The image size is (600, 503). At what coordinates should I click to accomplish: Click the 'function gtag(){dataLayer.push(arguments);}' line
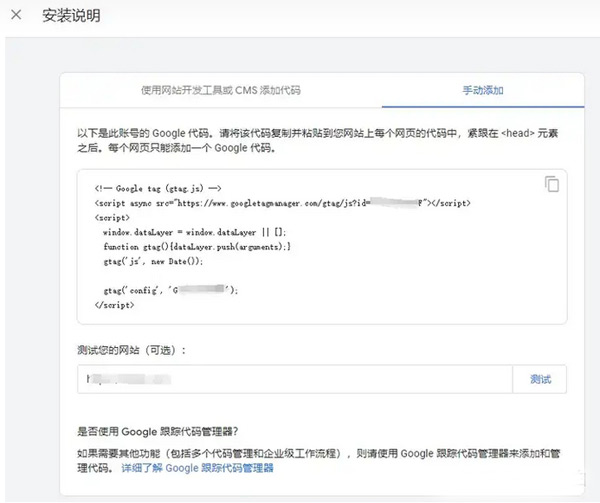pos(197,247)
